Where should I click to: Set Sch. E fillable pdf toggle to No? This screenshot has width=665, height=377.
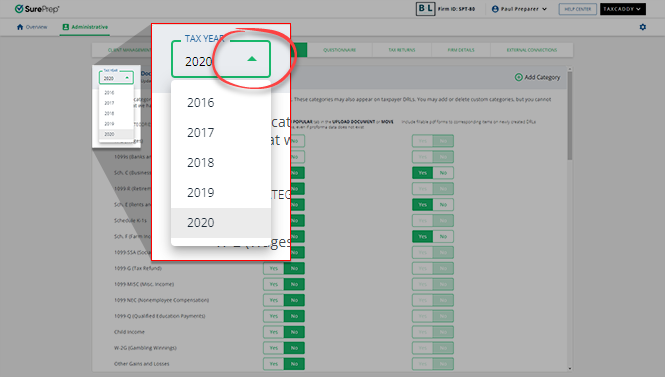tap(443, 205)
